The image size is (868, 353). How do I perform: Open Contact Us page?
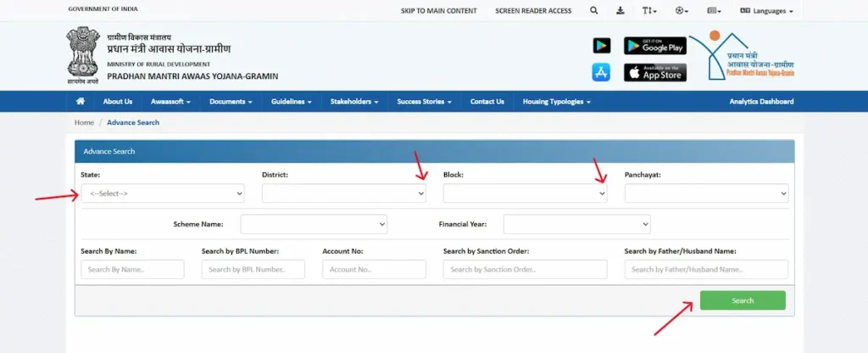click(487, 102)
